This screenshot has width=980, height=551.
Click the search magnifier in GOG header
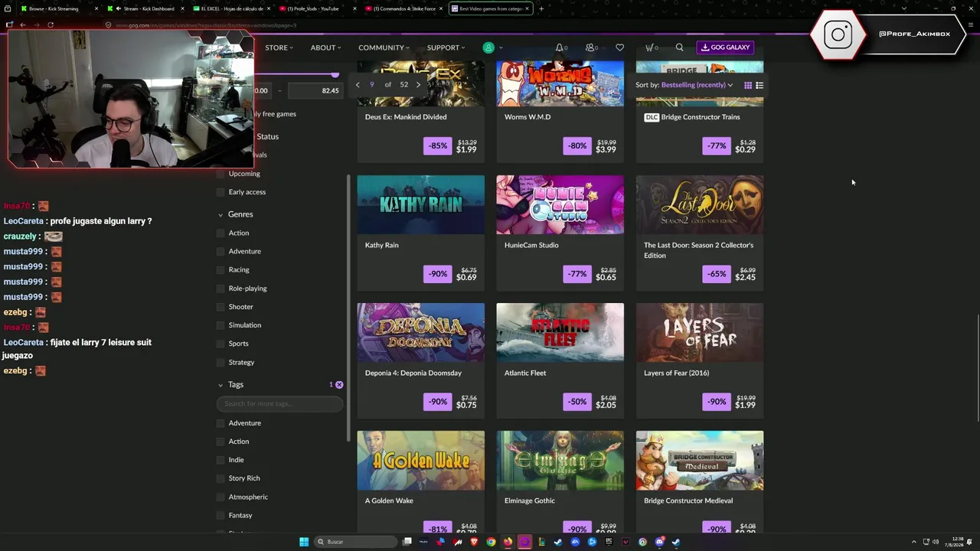point(679,47)
